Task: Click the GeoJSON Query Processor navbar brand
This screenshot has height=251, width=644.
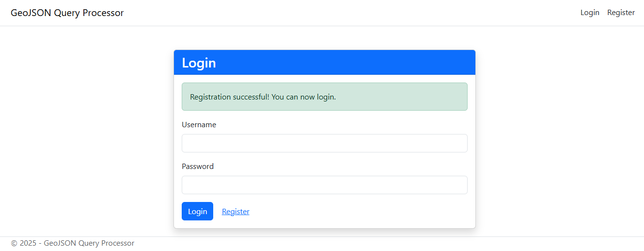Action: click(x=67, y=13)
